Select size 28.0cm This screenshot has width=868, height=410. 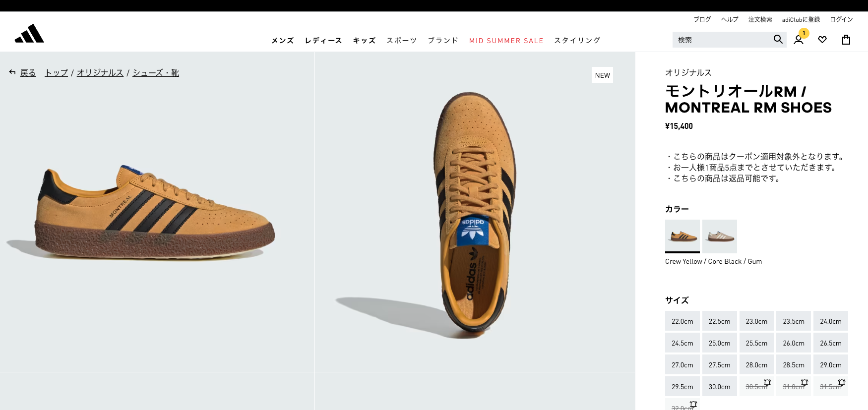(x=756, y=365)
